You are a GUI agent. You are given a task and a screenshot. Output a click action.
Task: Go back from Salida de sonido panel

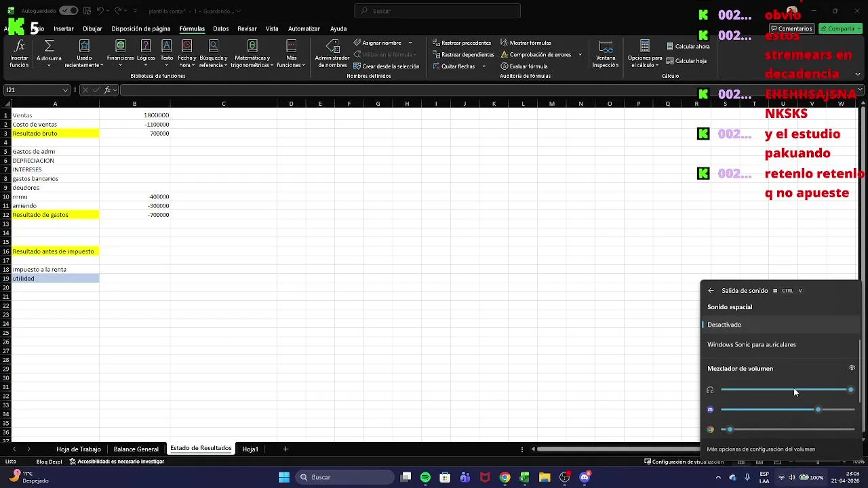point(711,291)
